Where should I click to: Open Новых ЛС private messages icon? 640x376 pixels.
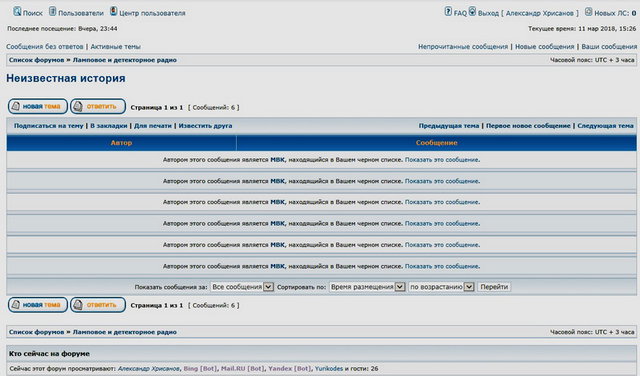[588, 11]
